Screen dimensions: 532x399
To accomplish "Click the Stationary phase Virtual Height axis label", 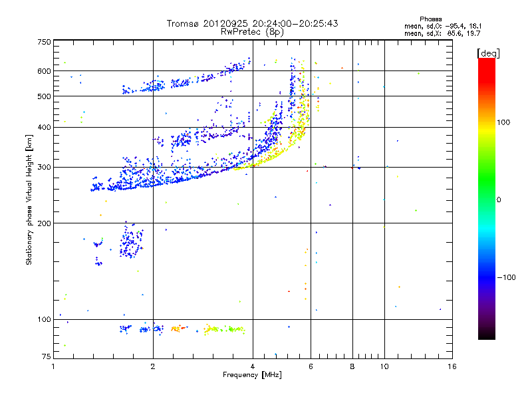I will coord(29,200).
